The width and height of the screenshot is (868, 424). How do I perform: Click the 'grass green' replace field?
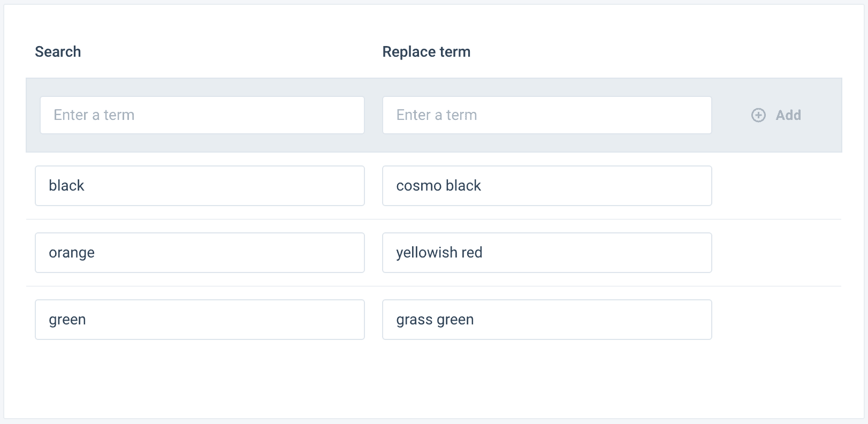coord(546,320)
